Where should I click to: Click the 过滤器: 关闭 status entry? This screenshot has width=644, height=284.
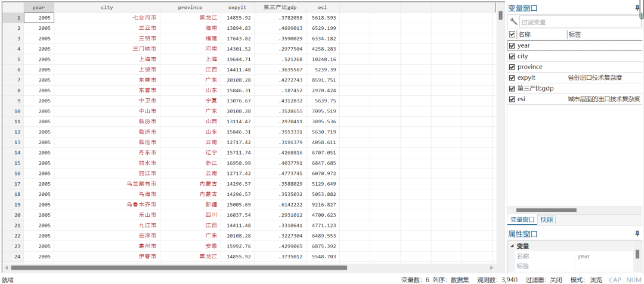544,280
